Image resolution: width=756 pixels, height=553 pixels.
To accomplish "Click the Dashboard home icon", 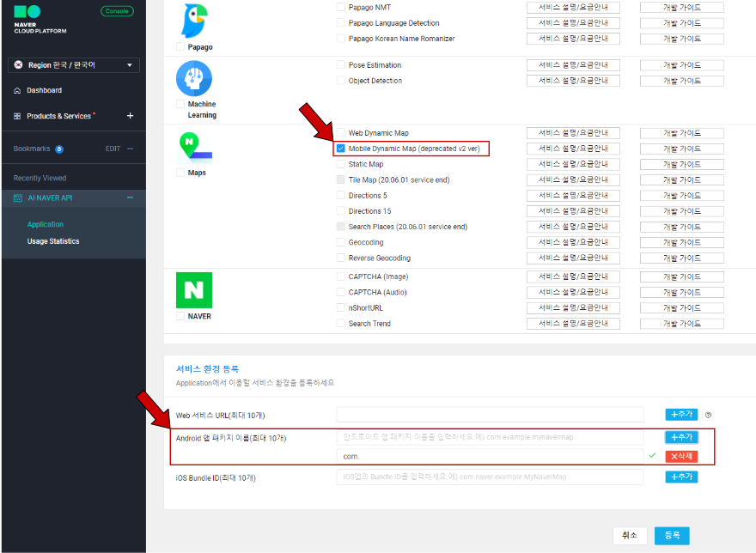I will 17,91.
